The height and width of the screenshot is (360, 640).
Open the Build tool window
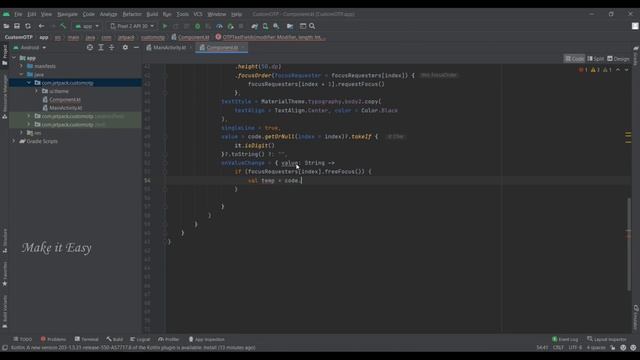115,339
